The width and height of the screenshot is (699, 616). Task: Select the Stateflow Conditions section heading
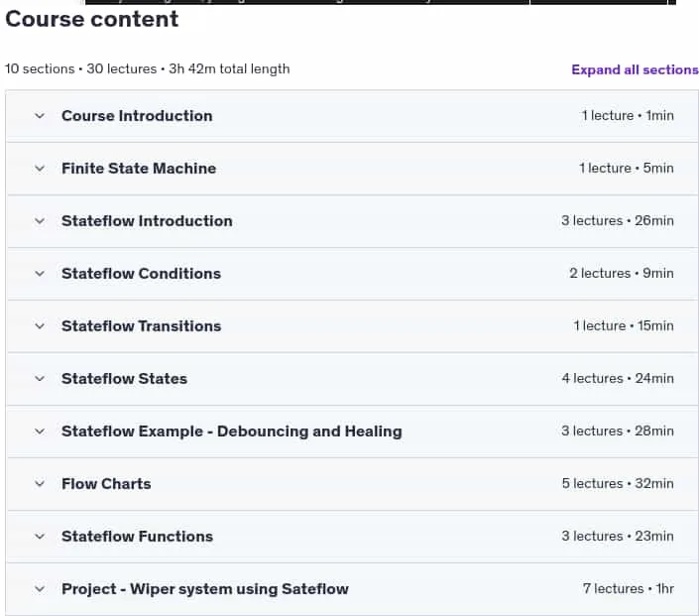pos(141,274)
